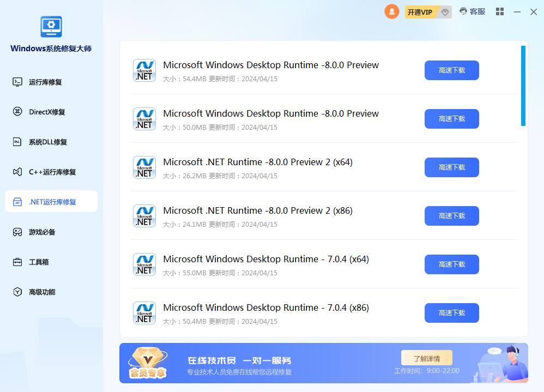This screenshot has height=392, width=544.
Task: Click the .NET icon of .NET Runtime Preview 2 (x86)
Action: pyautogui.click(x=144, y=216)
